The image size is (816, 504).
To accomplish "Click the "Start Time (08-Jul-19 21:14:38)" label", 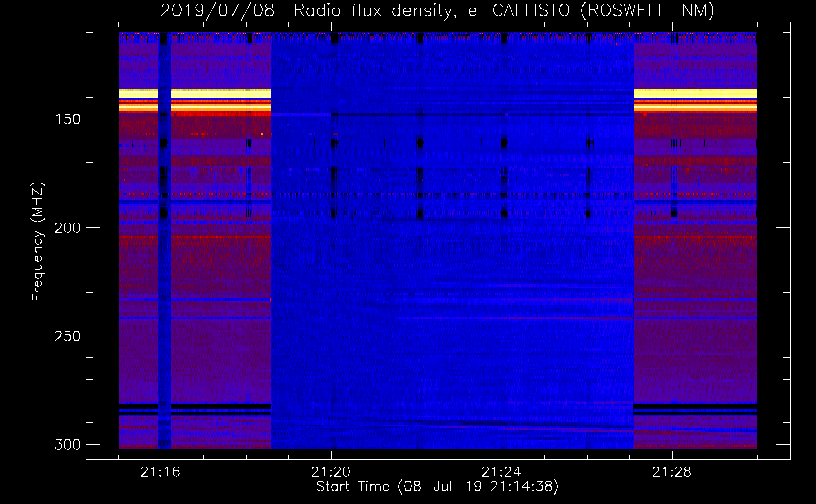I will click(437, 487).
